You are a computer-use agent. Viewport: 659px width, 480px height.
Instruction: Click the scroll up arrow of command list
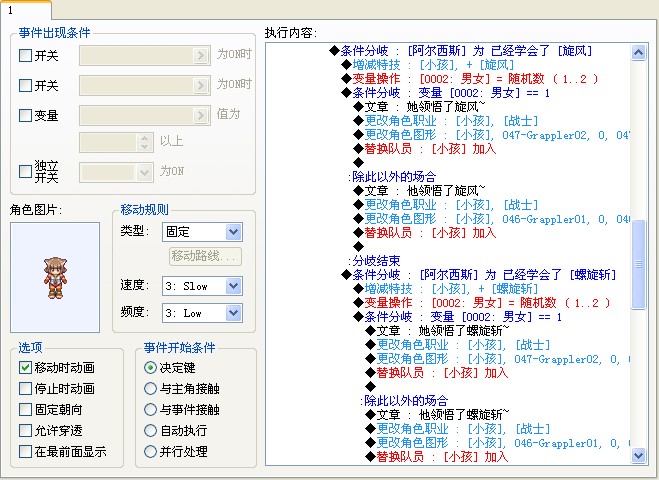point(638,52)
